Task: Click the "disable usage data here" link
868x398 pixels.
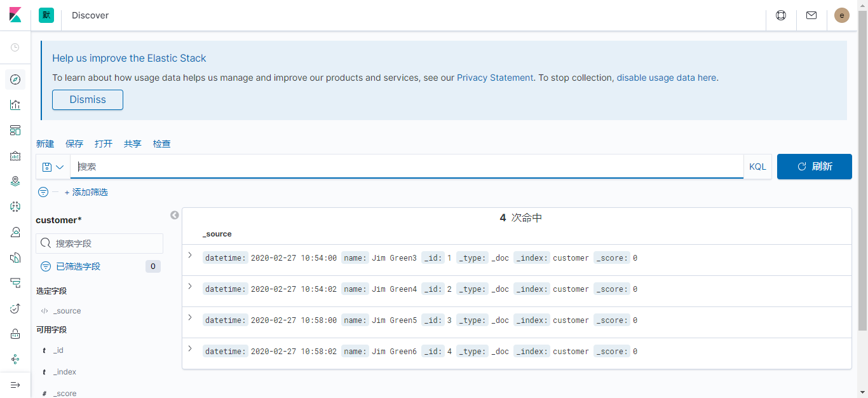Action: coord(667,78)
